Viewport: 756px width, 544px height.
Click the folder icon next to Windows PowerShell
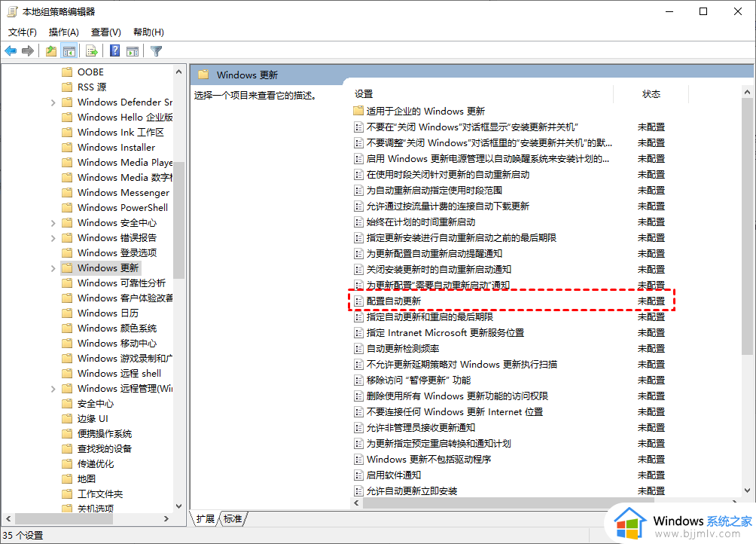(68, 207)
